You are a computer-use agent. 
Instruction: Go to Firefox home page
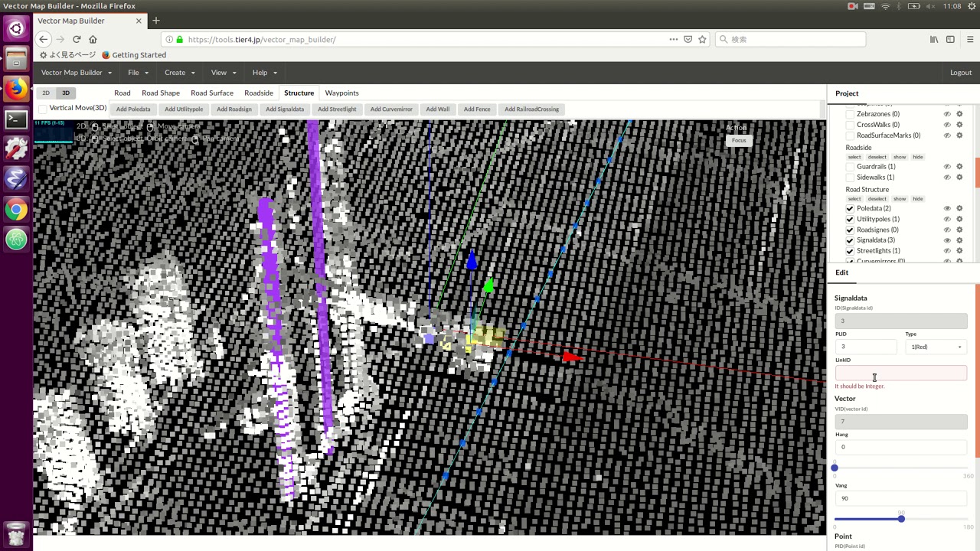tap(93, 39)
